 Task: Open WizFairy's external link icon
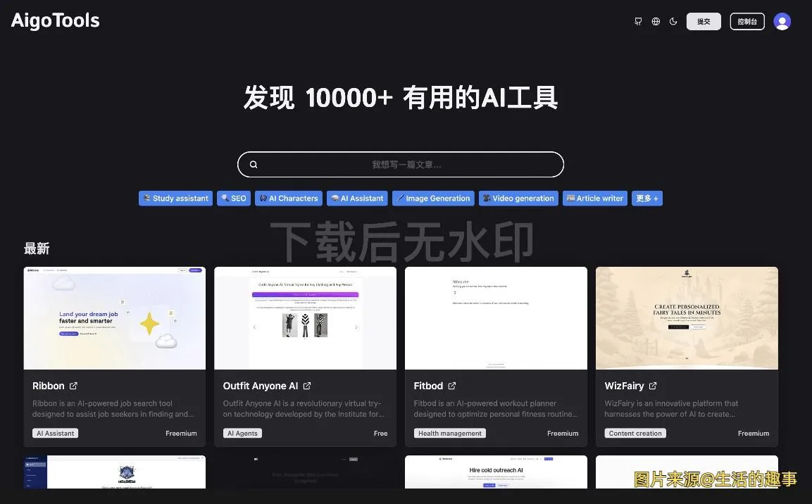654,386
